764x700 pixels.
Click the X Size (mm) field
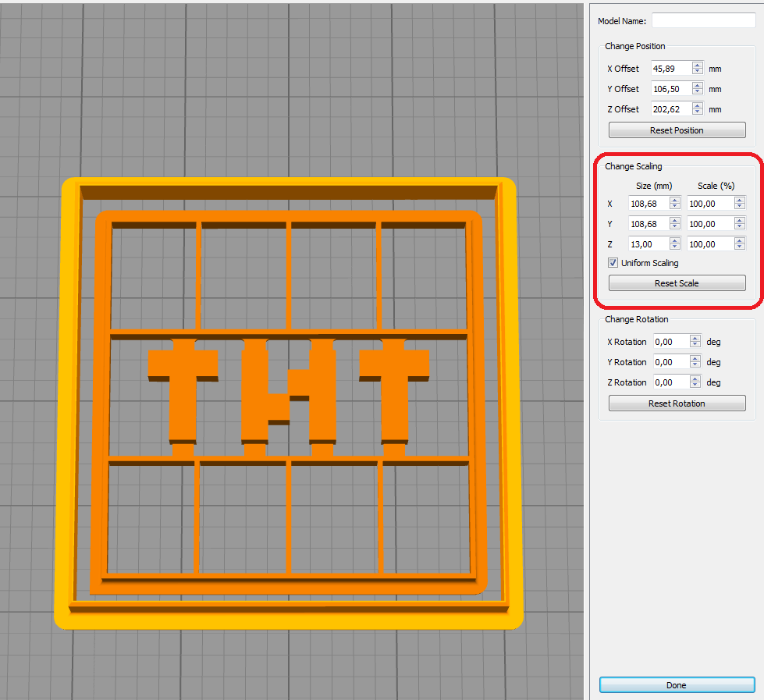649,204
